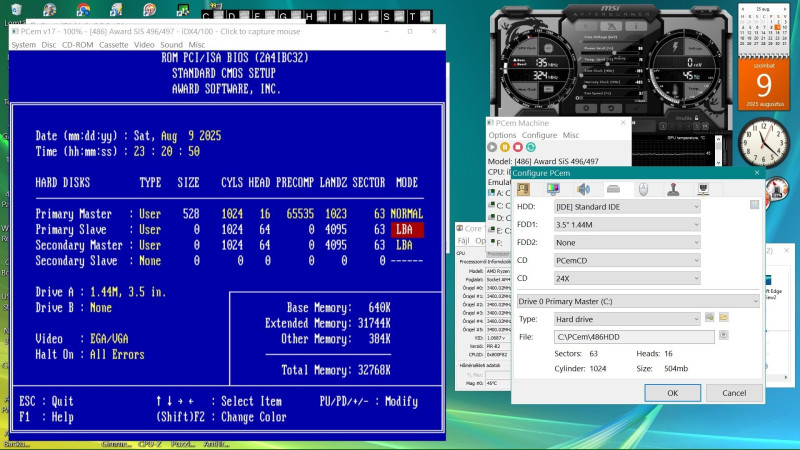Image resolution: width=800 pixels, height=450 pixels.
Task: Click the red Stop button in PCem Machine
Action: click(518, 147)
